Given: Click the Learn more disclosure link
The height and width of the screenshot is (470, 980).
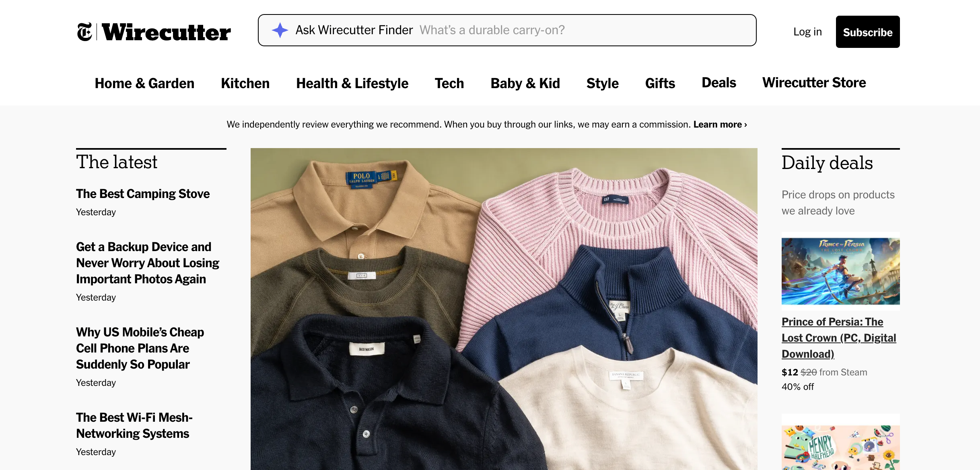Looking at the screenshot, I should 720,124.
